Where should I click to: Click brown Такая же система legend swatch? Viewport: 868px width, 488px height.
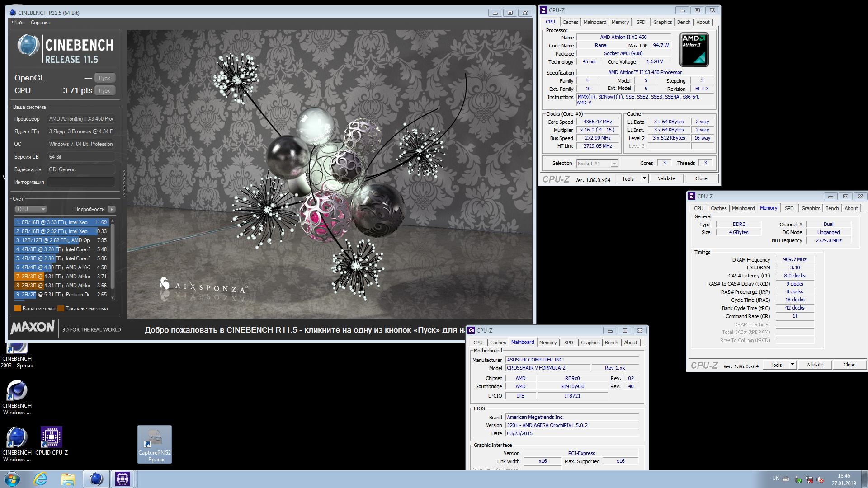point(61,309)
